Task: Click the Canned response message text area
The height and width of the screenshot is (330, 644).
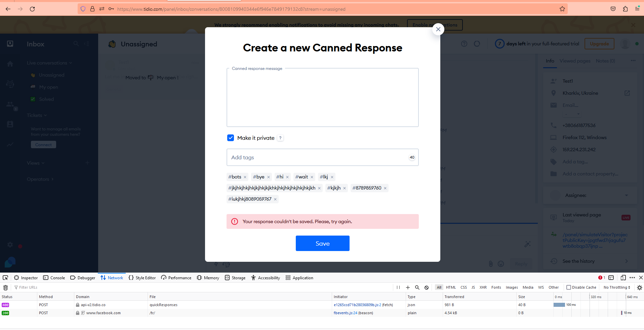Action: [323, 97]
